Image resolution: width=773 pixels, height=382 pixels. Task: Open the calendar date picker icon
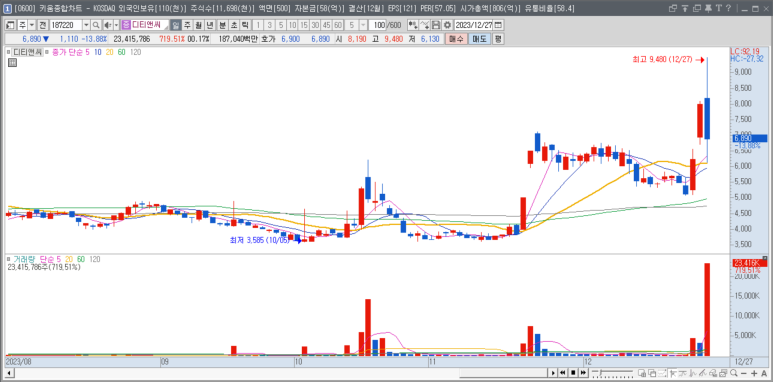(498, 25)
